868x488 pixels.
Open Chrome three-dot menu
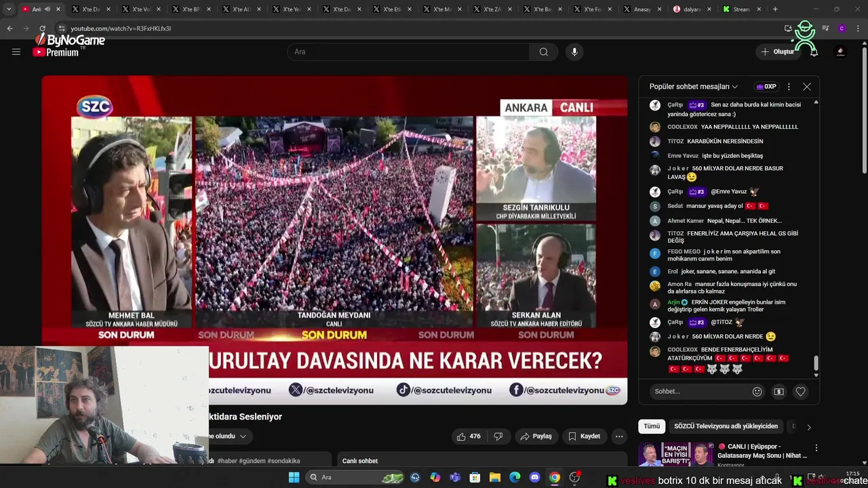[858, 28]
